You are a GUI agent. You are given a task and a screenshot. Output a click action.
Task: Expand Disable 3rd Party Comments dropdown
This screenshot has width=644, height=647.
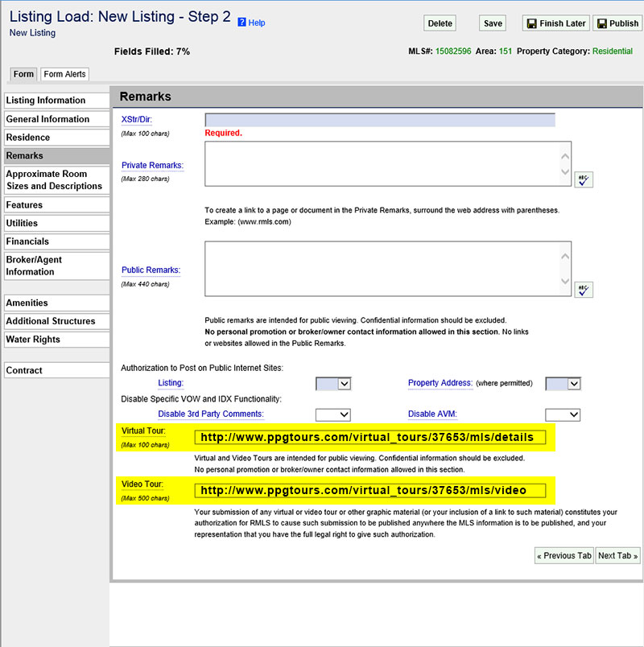333,414
